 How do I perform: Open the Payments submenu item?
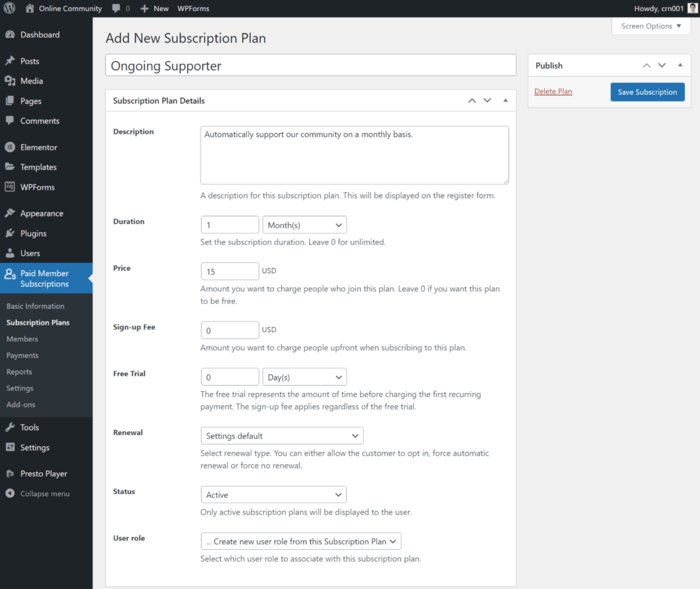coord(22,355)
